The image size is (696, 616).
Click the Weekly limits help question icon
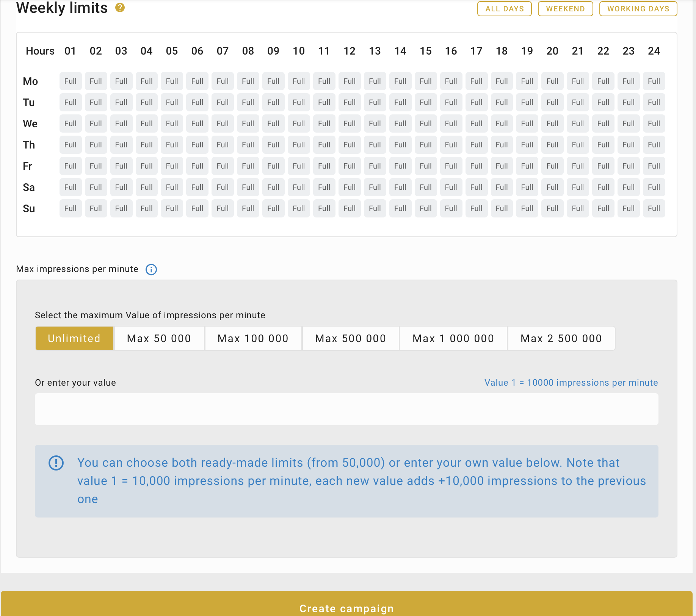120,8
